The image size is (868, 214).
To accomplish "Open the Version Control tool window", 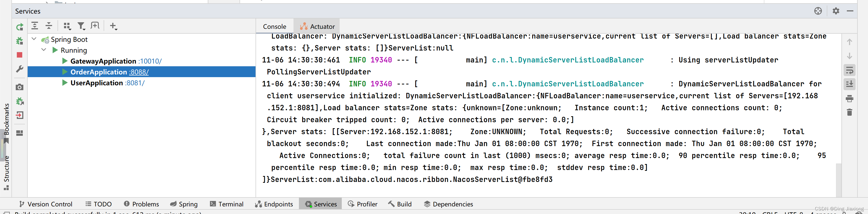I will point(46,204).
